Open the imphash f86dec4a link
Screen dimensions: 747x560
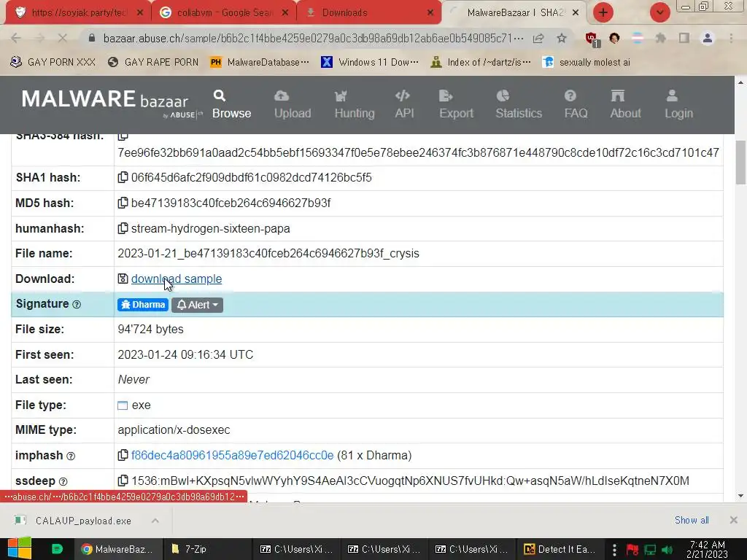[x=232, y=455]
